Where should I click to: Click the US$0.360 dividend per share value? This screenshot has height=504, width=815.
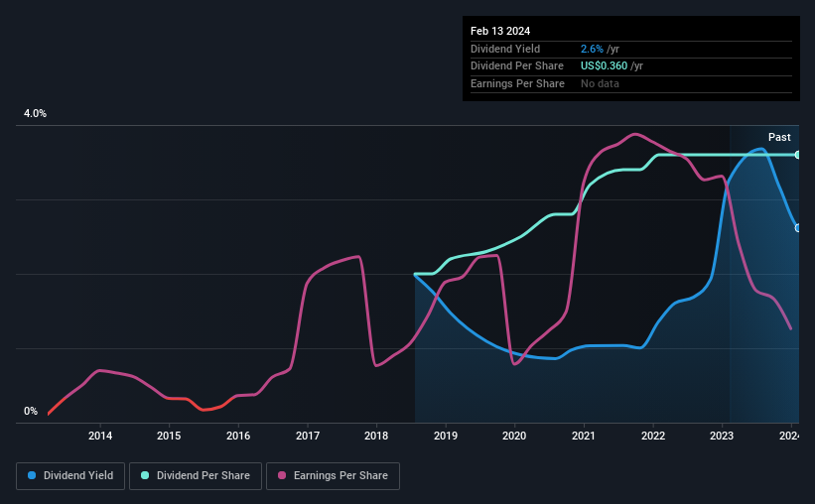[604, 66]
